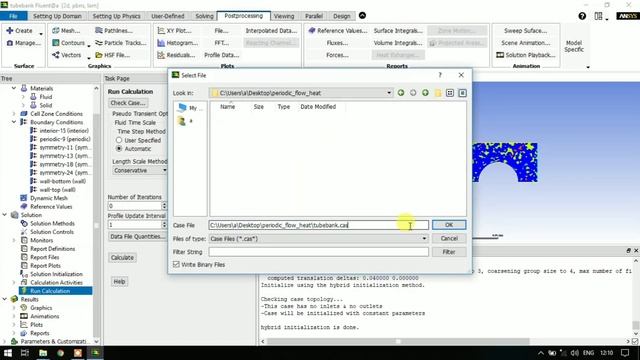Click the Filter button
Viewport: 640px width, 360px height.
pyautogui.click(x=449, y=252)
